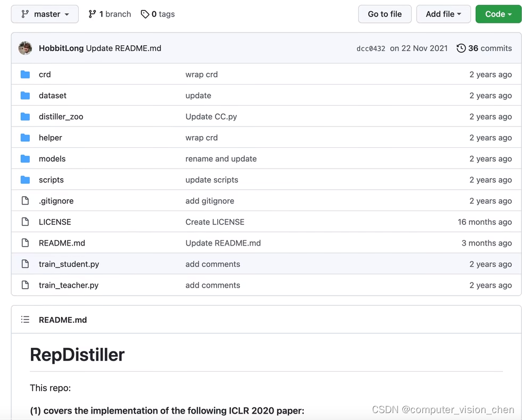Screen dimensions: 522x420
Task: Open the LICENSE file
Action: point(55,222)
